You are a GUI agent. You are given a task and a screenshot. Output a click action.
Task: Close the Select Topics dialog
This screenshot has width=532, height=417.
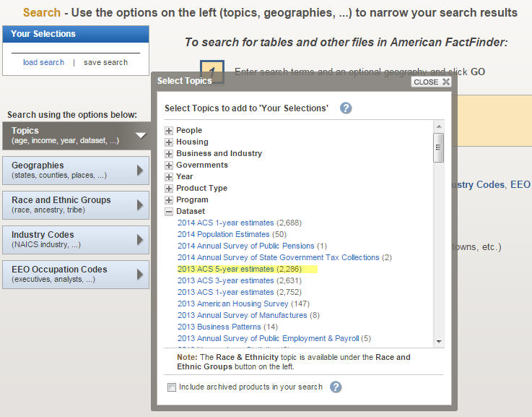(x=431, y=82)
